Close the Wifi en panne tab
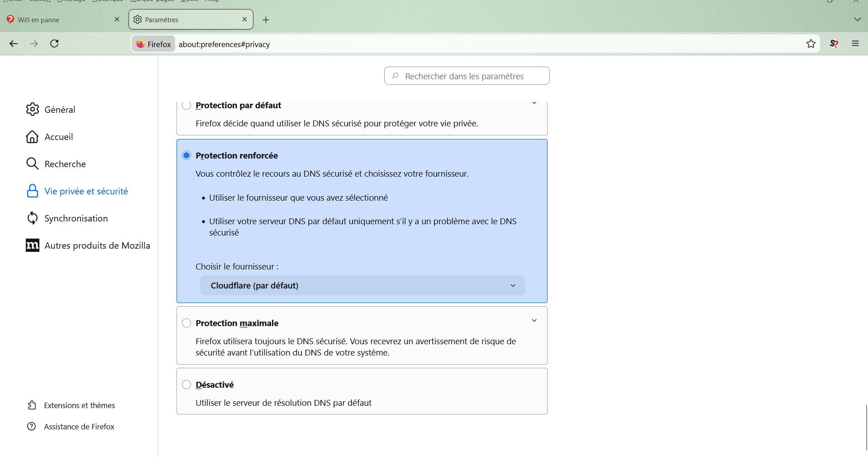The image size is (868, 457). (x=117, y=19)
